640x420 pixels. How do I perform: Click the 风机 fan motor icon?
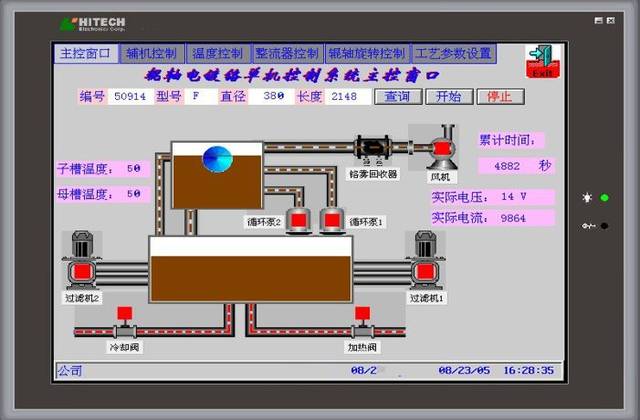point(439,148)
